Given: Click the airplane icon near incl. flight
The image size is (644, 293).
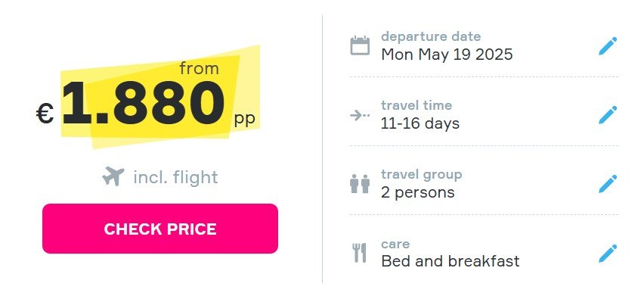Looking at the screenshot, I should 113,176.
